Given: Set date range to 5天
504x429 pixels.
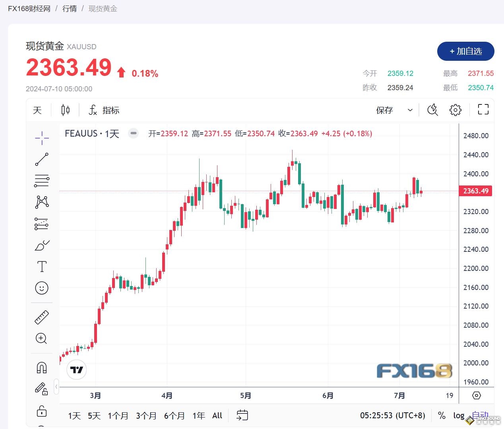Looking at the screenshot, I should (x=94, y=416).
